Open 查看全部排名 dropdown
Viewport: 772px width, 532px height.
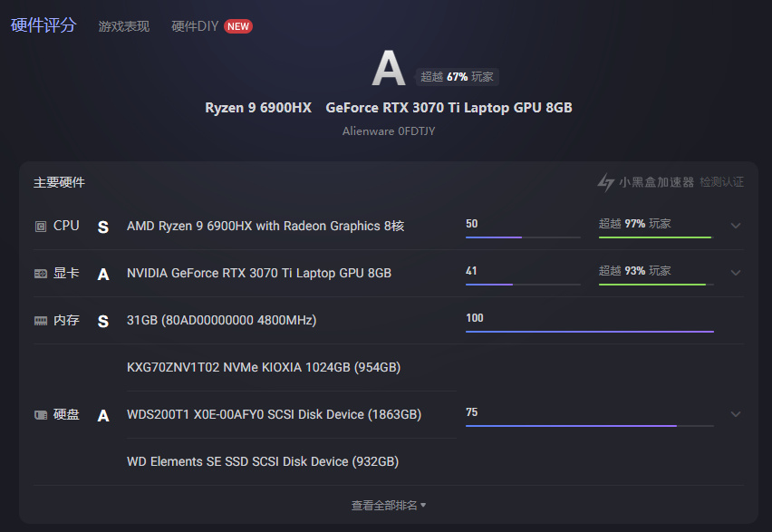coord(389,505)
